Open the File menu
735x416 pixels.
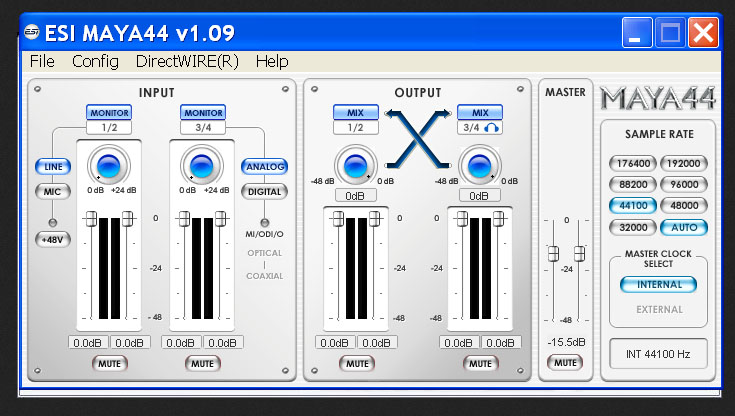(42, 61)
